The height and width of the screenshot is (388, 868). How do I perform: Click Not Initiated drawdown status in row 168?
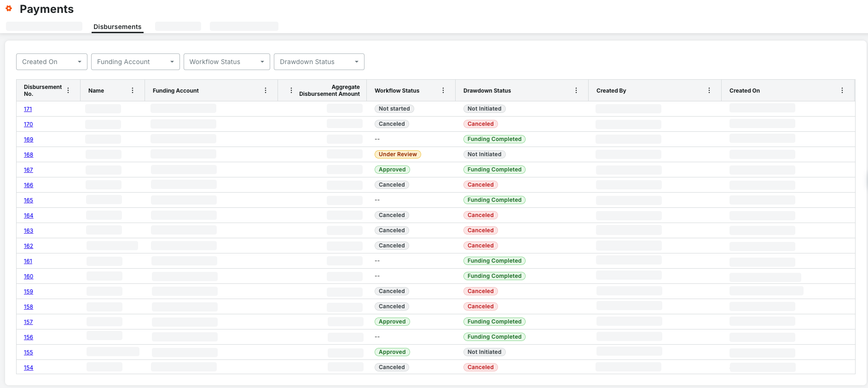[x=484, y=154]
